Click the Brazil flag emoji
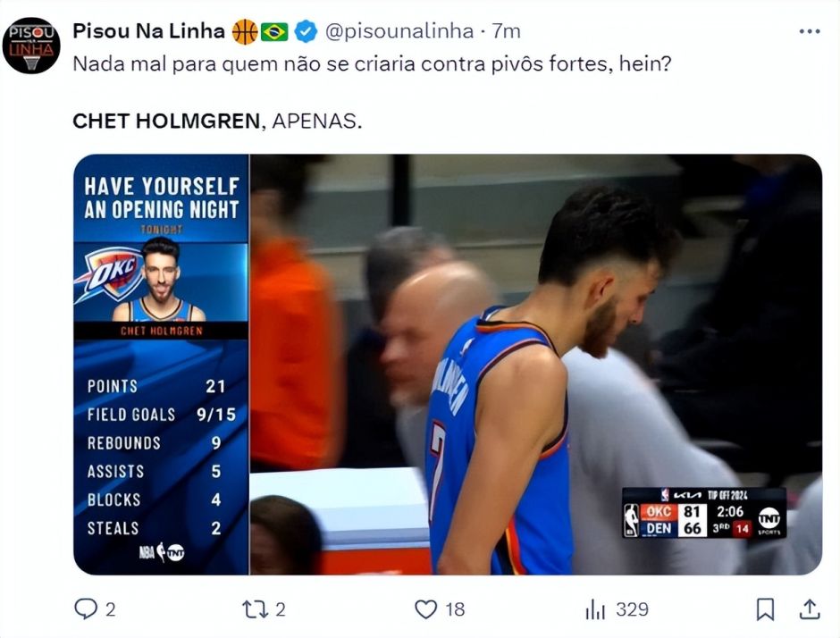Viewport: 840px width, 638px height. pos(274,32)
